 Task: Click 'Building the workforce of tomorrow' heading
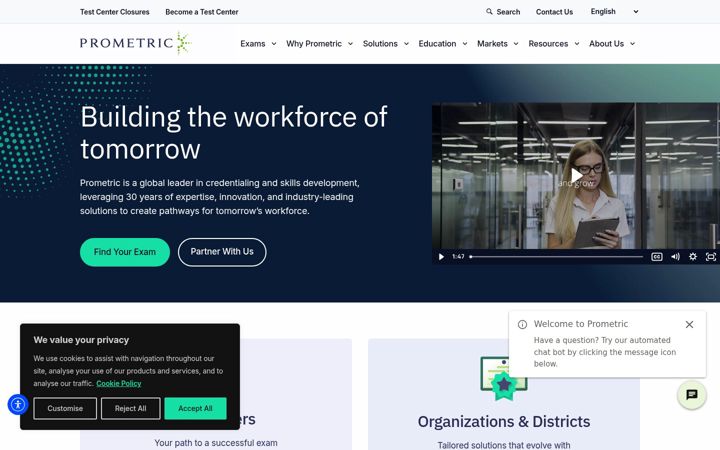coord(234,133)
